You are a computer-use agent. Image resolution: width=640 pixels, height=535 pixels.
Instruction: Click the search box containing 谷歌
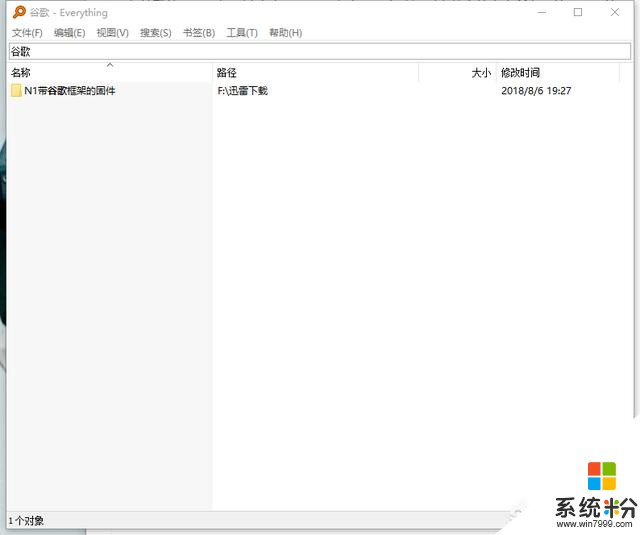coord(320,51)
